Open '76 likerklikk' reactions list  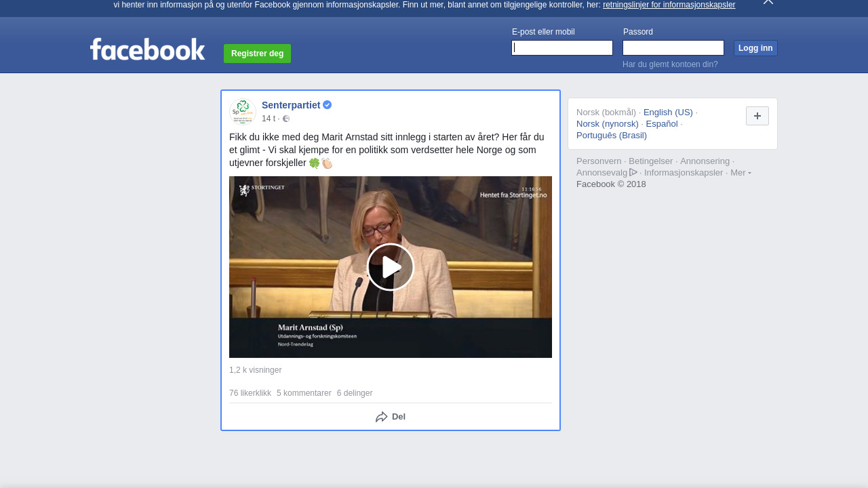(250, 393)
